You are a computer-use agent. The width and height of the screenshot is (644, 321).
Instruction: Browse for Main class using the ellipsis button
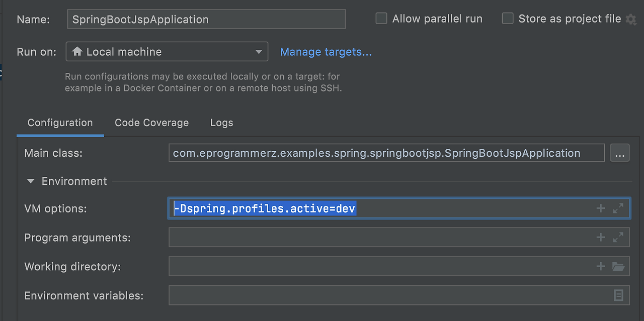click(620, 153)
